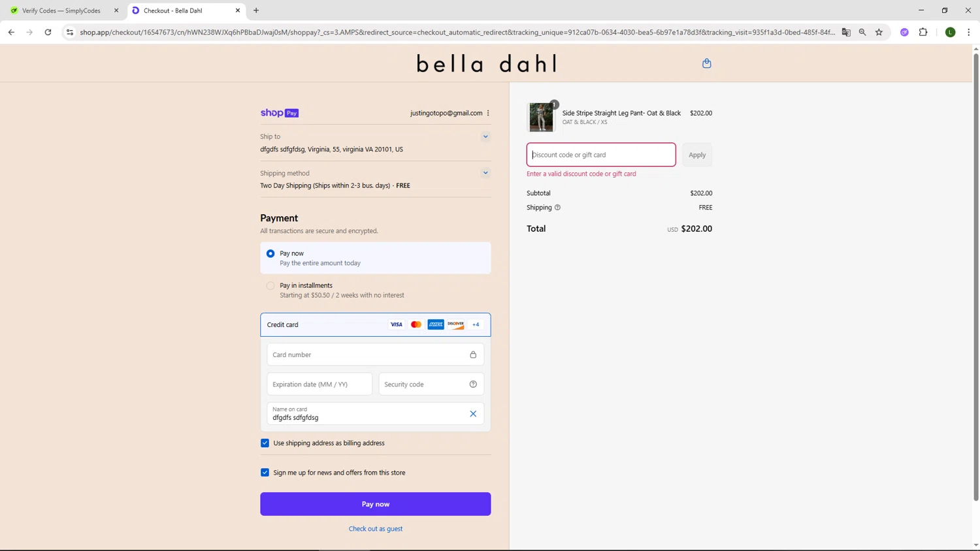Go forward in browser history
The height and width of the screenshot is (551, 980).
click(29, 32)
